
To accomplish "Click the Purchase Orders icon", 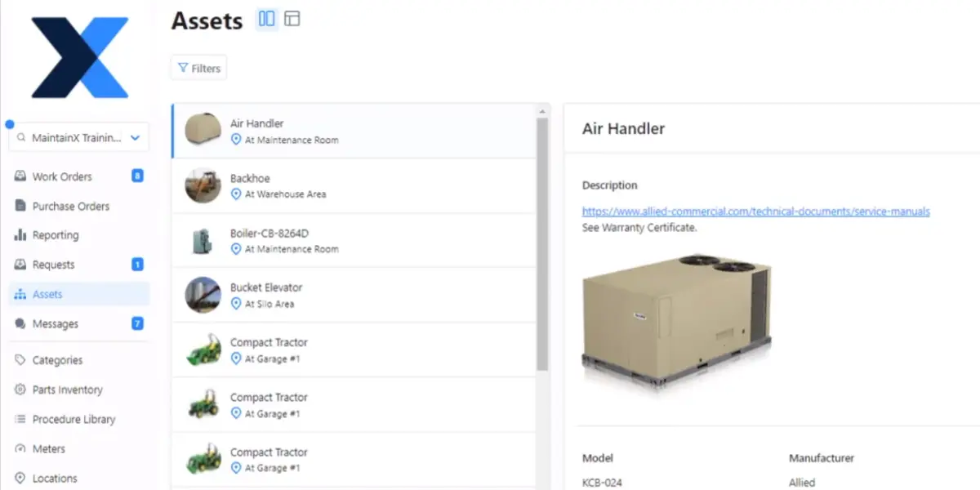I will (x=20, y=206).
